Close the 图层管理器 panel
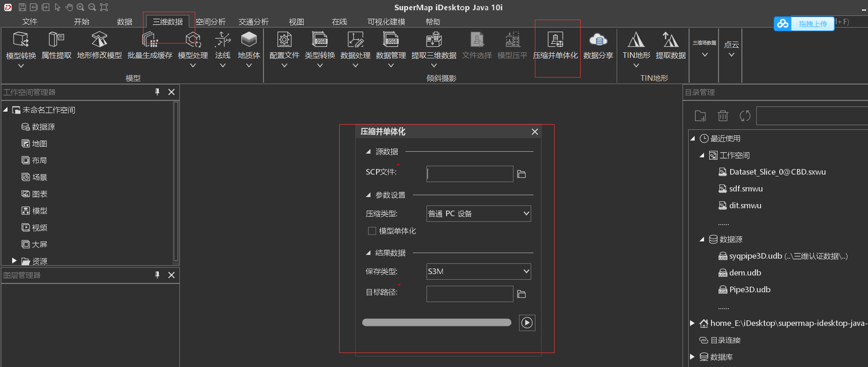The height and width of the screenshot is (367, 868). pyautogui.click(x=171, y=275)
